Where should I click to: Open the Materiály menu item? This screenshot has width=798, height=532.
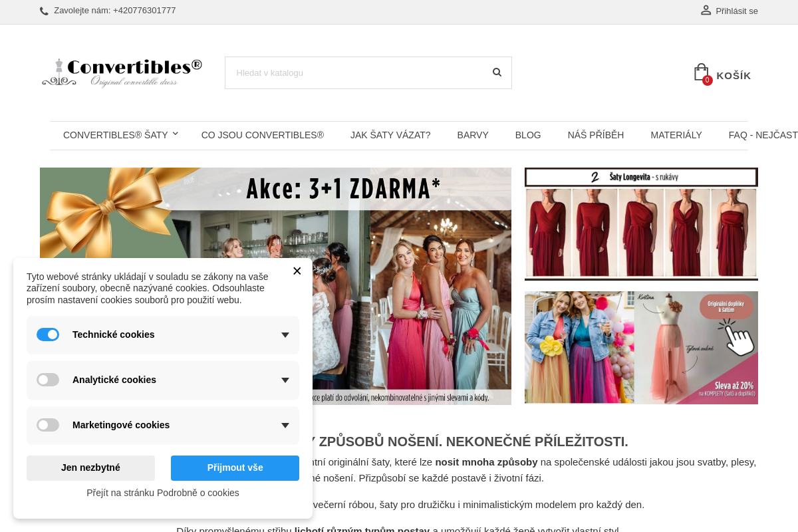point(676,135)
